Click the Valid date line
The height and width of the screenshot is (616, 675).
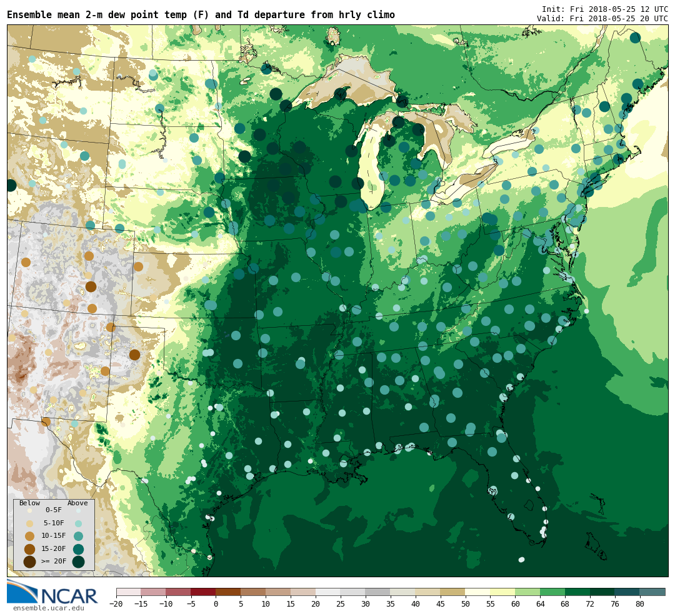pos(602,19)
